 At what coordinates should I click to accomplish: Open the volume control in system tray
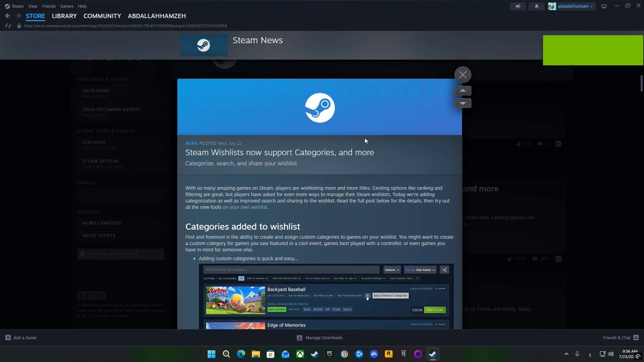pyautogui.click(x=611, y=354)
